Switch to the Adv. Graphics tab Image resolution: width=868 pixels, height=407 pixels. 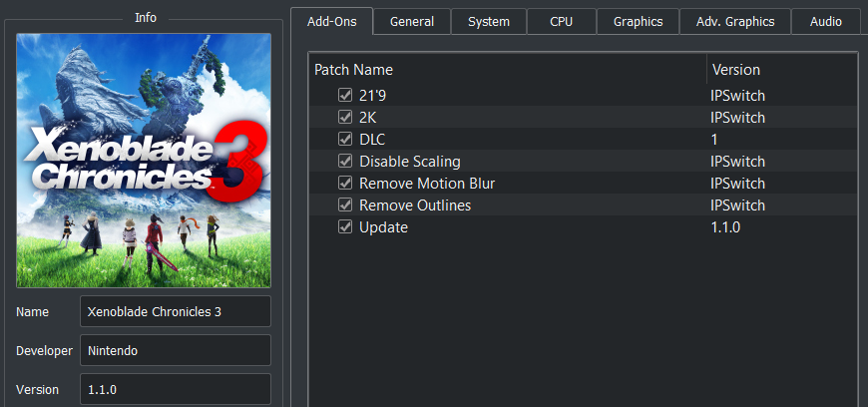[735, 22]
